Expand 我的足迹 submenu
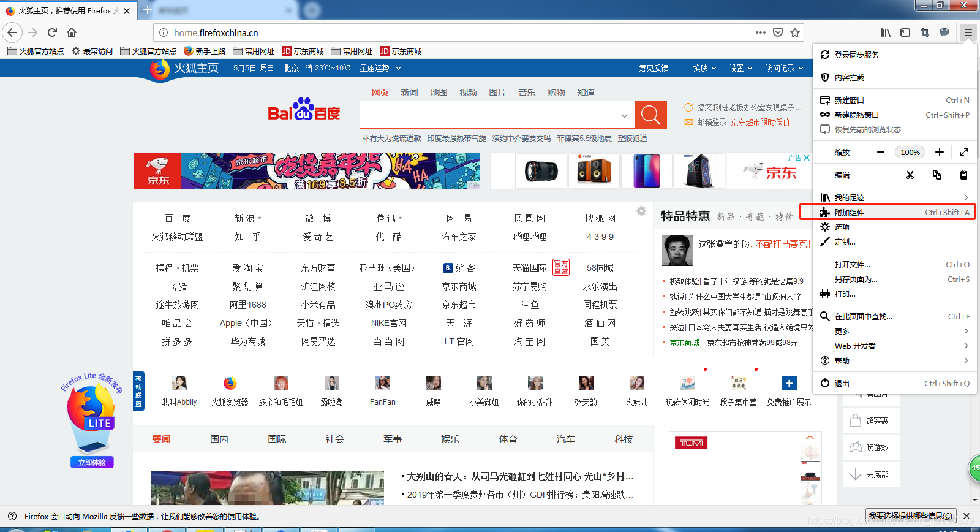 pyautogui.click(x=895, y=197)
